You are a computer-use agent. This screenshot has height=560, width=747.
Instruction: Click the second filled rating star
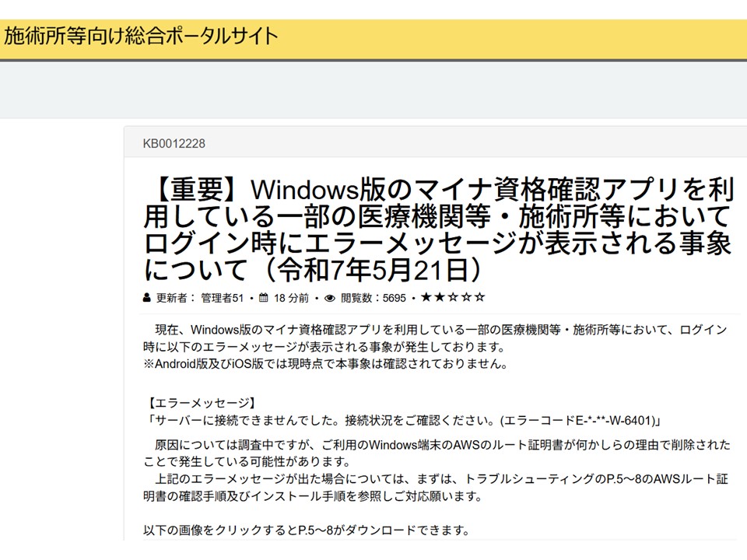[x=439, y=297]
